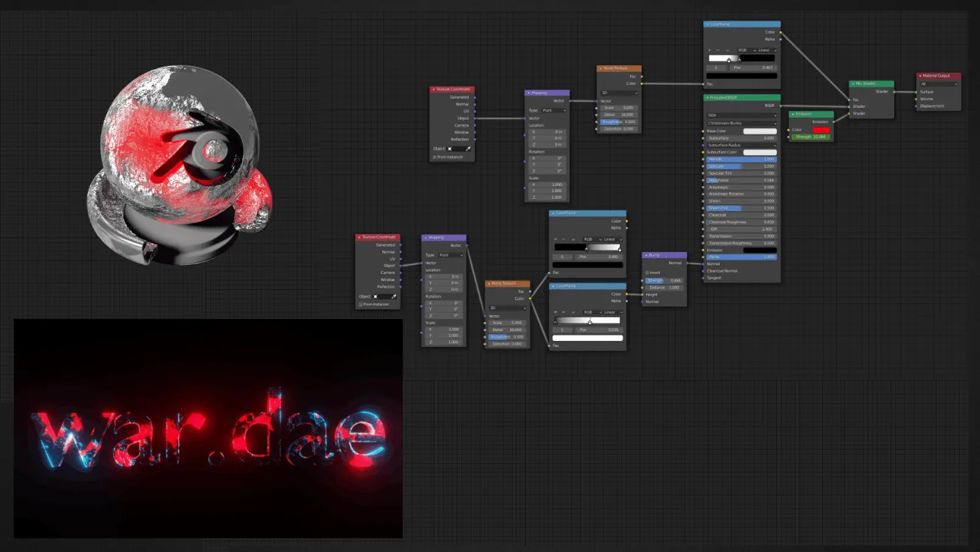Click the Alpha slider on Principled BSDF
This screenshot has height=552, width=980.
point(742,257)
